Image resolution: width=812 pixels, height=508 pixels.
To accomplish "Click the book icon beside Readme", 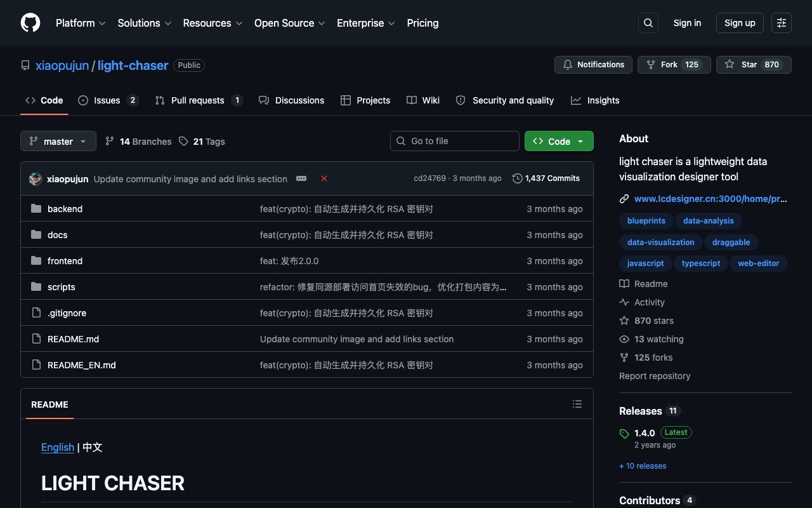I will (x=624, y=284).
